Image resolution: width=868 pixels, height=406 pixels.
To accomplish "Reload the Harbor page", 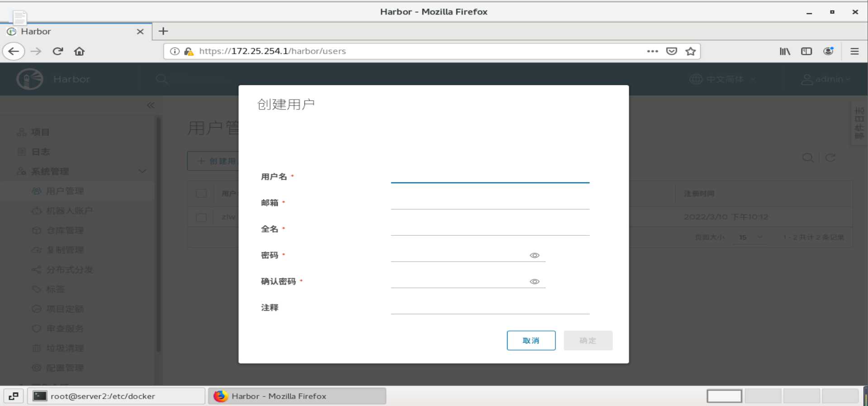I will point(58,51).
